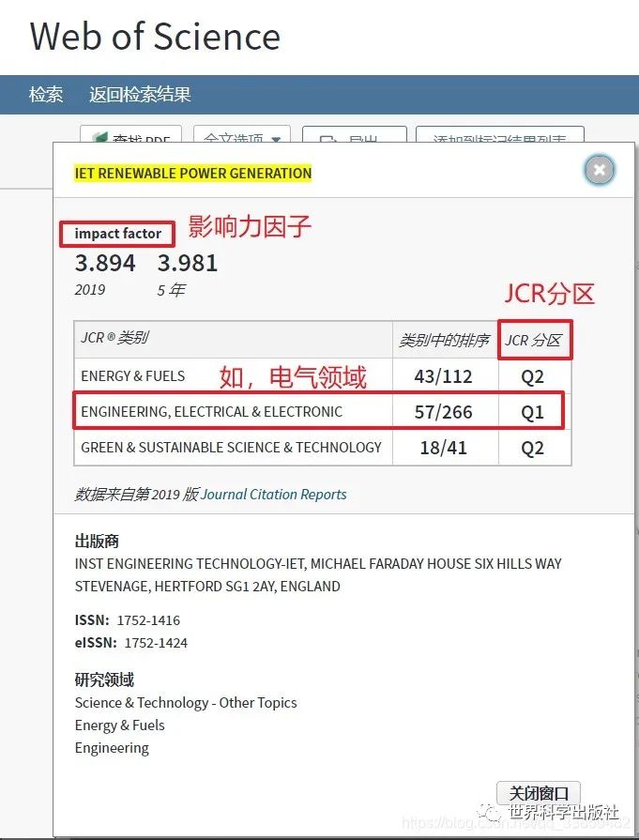Click the five-year impact factor 3.981
The width and height of the screenshot is (639, 840).
point(188,263)
